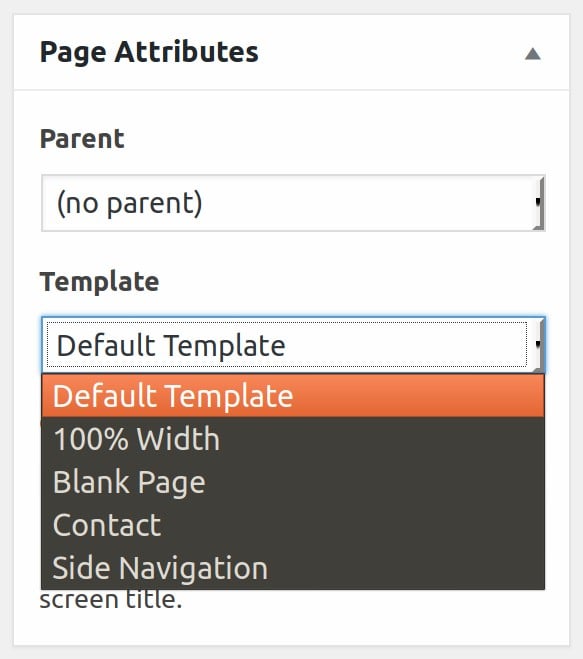583x659 pixels.
Task: Click the white gap between Parent box and Template label
Action: click(x=293, y=250)
